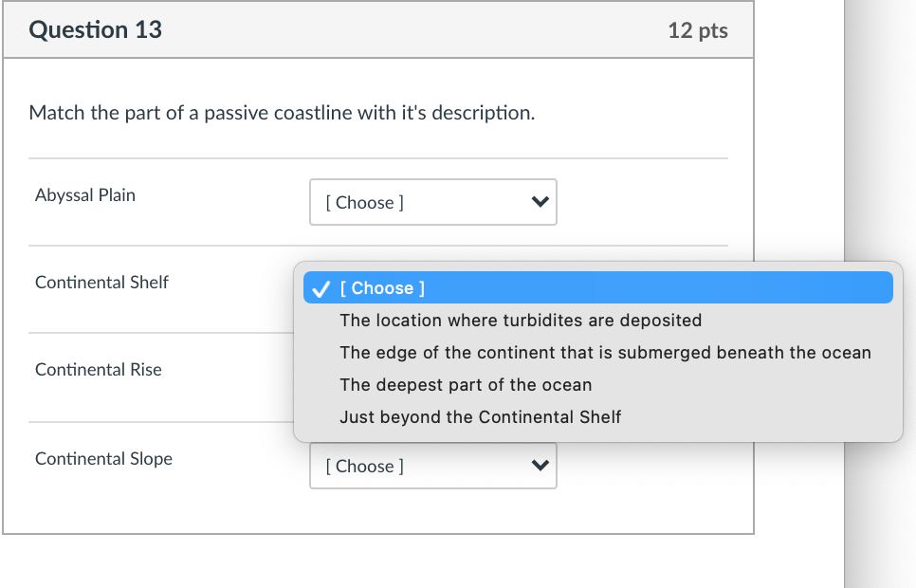Click the matching instructions sentence text

pos(279,112)
